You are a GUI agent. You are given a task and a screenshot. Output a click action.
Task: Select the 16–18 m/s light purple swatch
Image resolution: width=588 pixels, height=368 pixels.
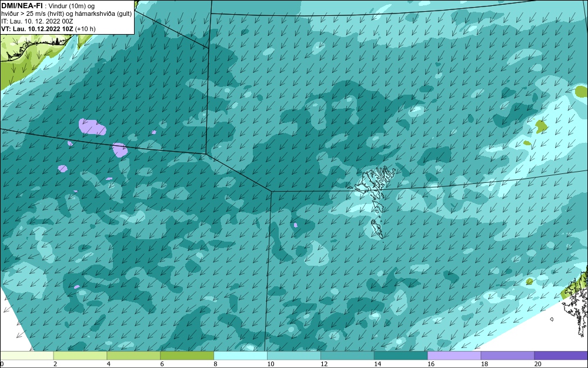coord(454,356)
